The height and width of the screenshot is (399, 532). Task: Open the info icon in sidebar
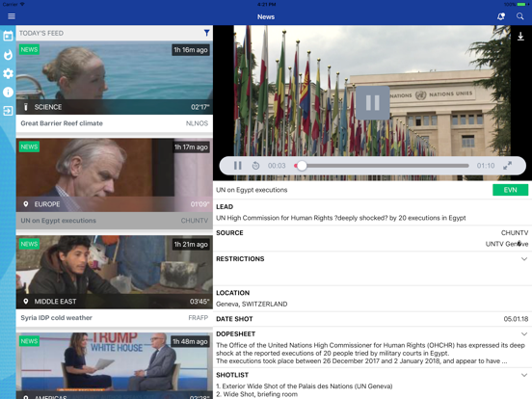(x=8, y=92)
